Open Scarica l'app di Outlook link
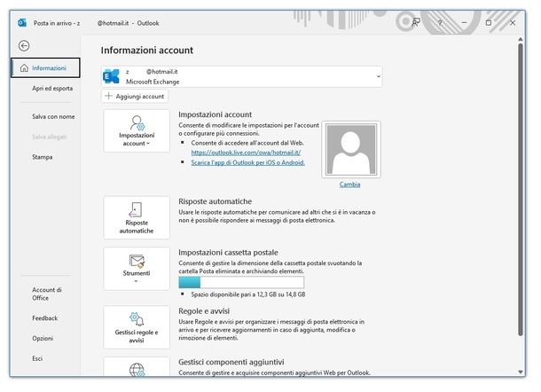The width and height of the screenshot is (541, 392). click(247, 162)
